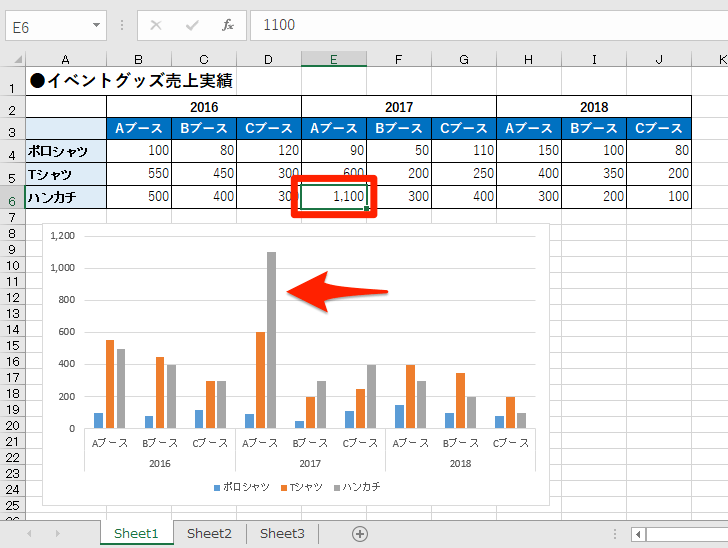Viewport: 728px width, 548px height.
Task: Select cell F4 containing 50
Action: coord(399,151)
